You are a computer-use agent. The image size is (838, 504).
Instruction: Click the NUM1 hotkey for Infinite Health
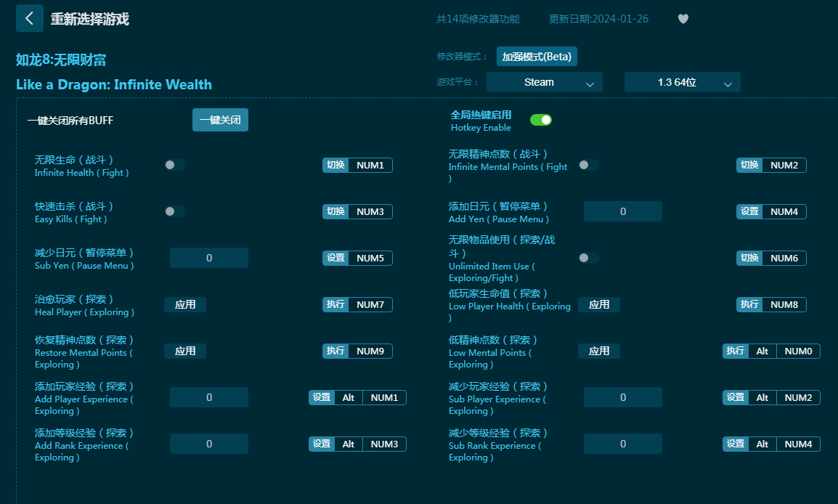(370, 165)
